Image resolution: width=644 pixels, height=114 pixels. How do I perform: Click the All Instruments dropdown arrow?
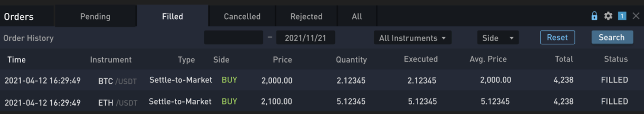coord(444,38)
